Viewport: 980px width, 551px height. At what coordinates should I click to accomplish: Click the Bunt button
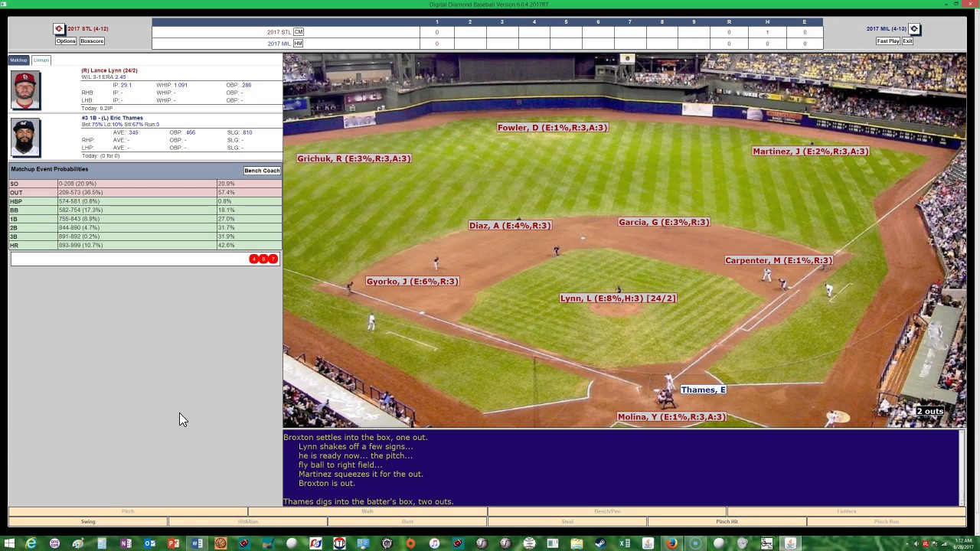pos(407,522)
